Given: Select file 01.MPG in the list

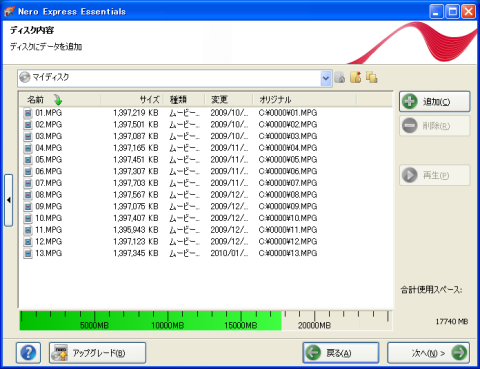Looking at the screenshot, I should pos(49,113).
